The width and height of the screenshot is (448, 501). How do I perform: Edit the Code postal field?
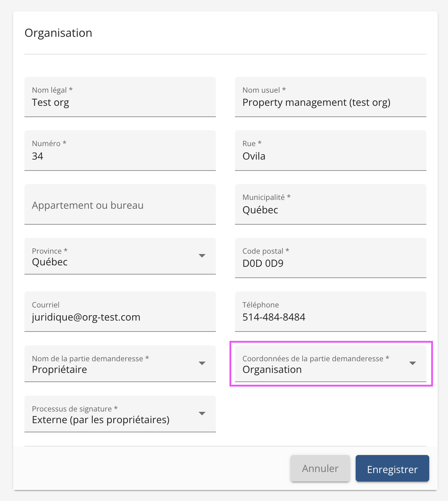(x=330, y=264)
